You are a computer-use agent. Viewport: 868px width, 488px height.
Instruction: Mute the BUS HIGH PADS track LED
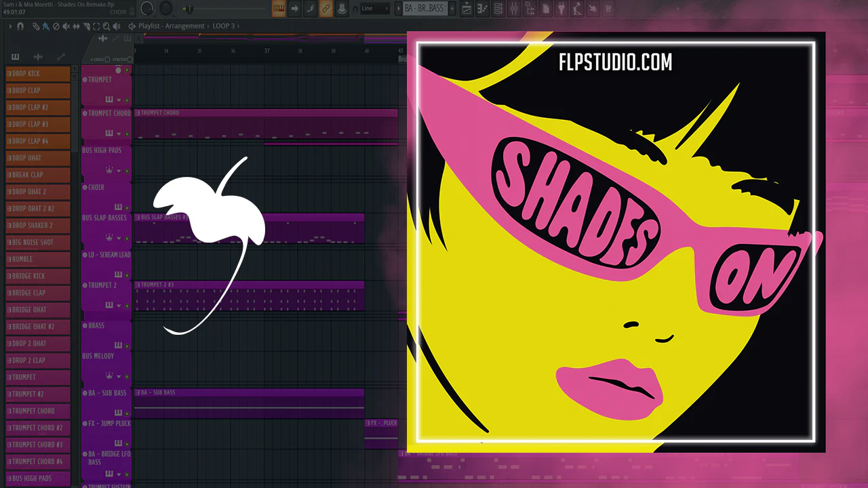[x=127, y=170]
